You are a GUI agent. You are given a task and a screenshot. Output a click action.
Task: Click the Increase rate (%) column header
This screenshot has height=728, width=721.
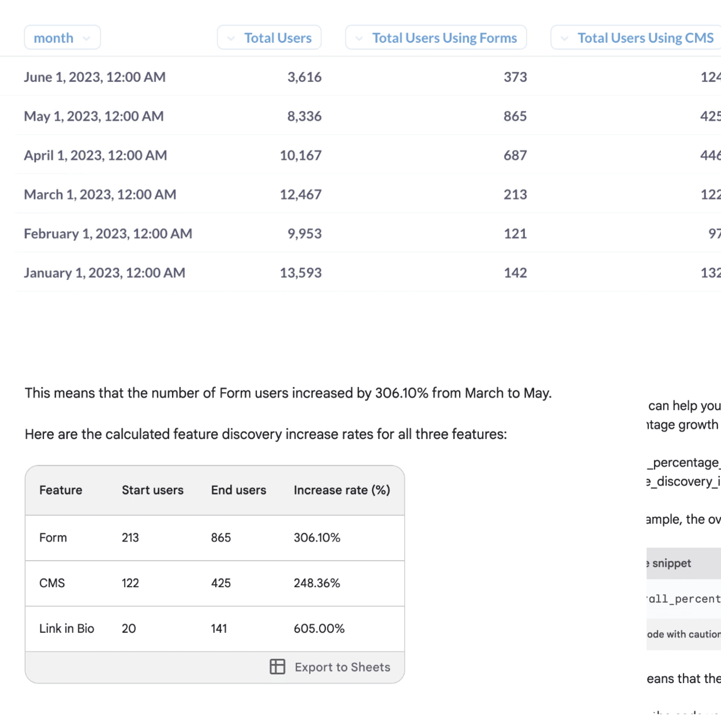tap(341, 490)
